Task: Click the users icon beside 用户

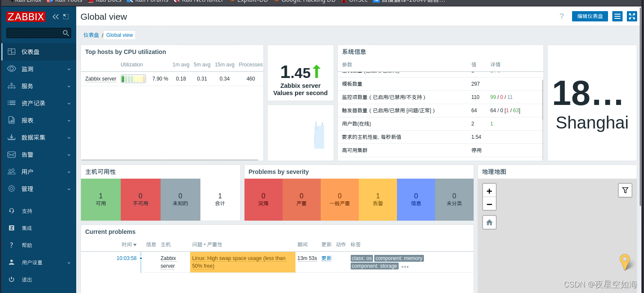Action: [12, 172]
